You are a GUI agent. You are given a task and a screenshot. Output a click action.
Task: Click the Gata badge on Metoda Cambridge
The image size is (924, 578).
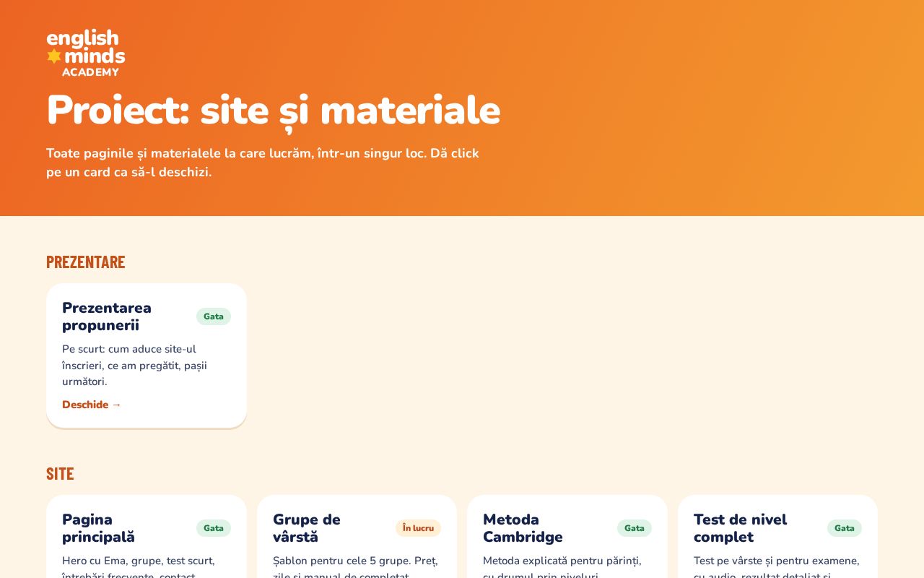tap(635, 528)
